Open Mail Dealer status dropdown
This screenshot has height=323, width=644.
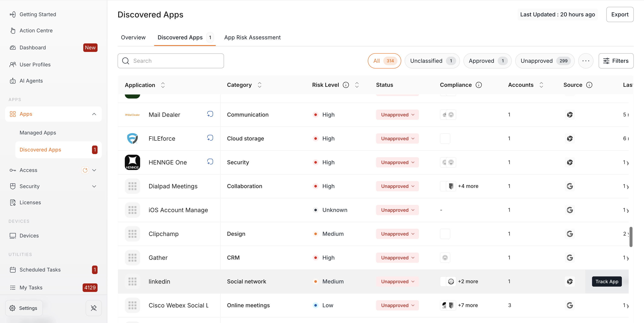pyautogui.click(x=398, y=115)
